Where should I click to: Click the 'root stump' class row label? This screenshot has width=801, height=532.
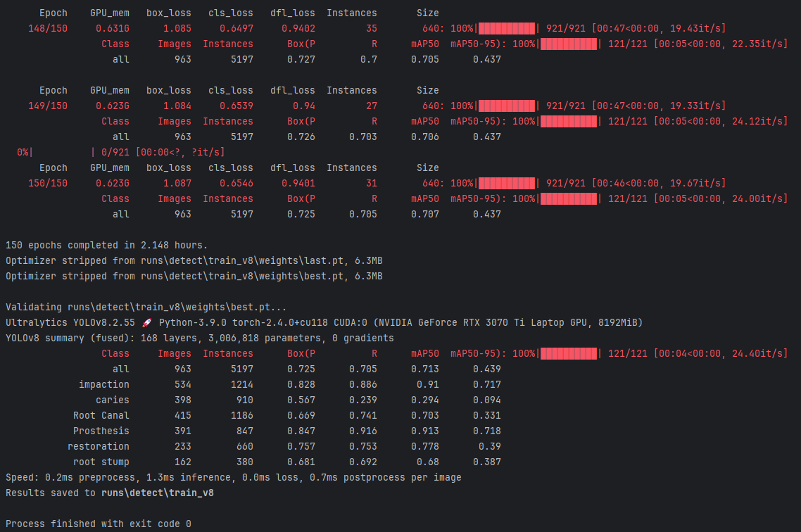tap(101, 462)
